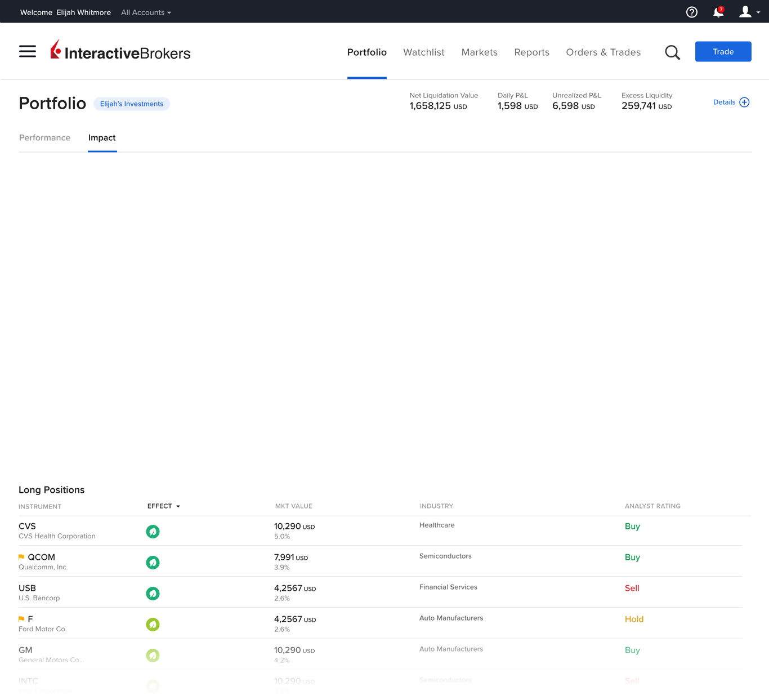Image resolution: width=769 pixels, height=700 pixels.
Task: Click the Trade button
Action: (x=723, y=51)
